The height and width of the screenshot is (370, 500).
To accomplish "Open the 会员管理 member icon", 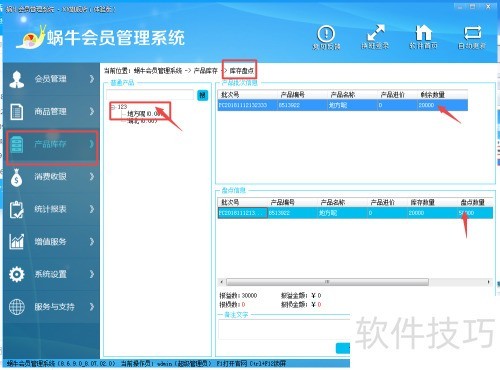I will (x=17, y=79).
